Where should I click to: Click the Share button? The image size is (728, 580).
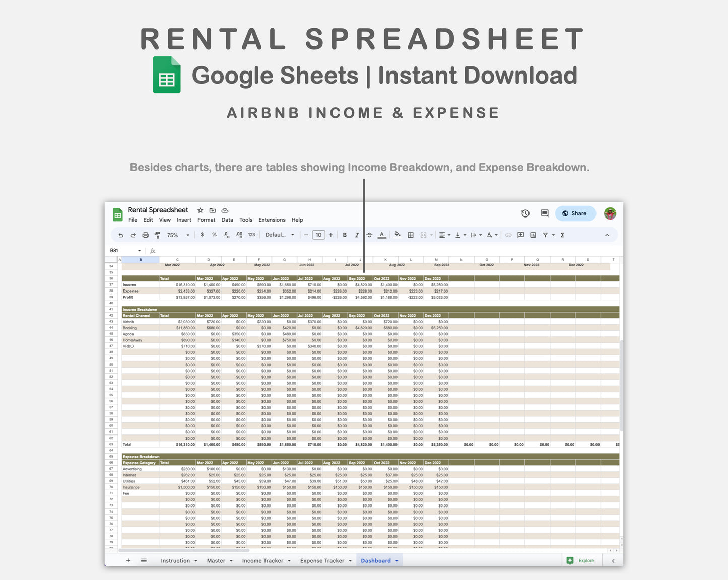[x=575, y=213]
